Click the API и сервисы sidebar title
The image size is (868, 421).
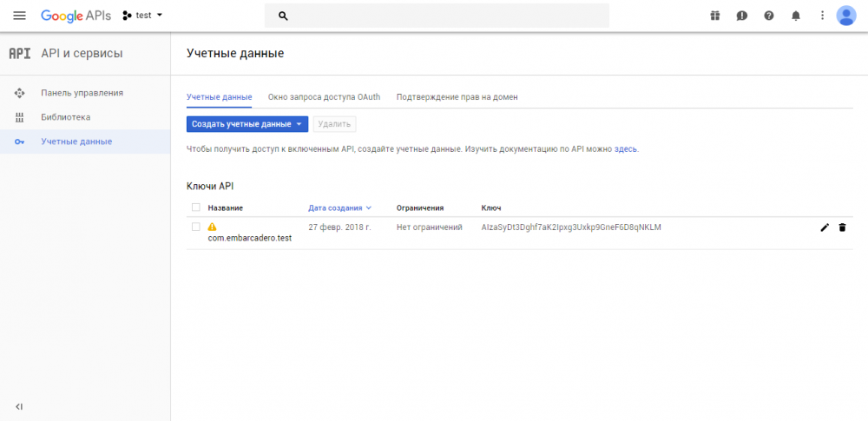click(x=82, y=54)
